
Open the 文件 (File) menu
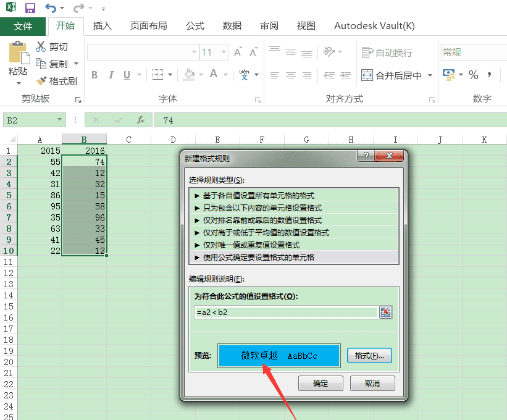coord(23,26)
